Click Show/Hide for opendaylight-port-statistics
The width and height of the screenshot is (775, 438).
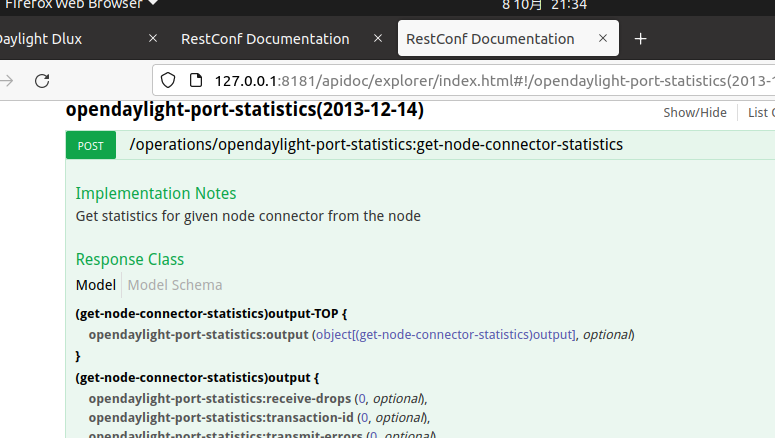[x=695, y=112]
